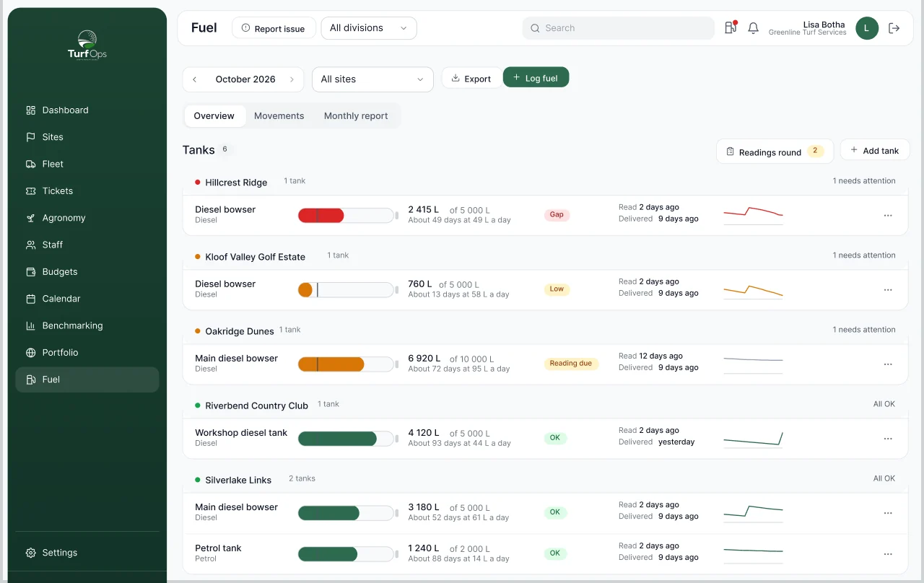Open Fleet section in the sidebar

(87, 164)
